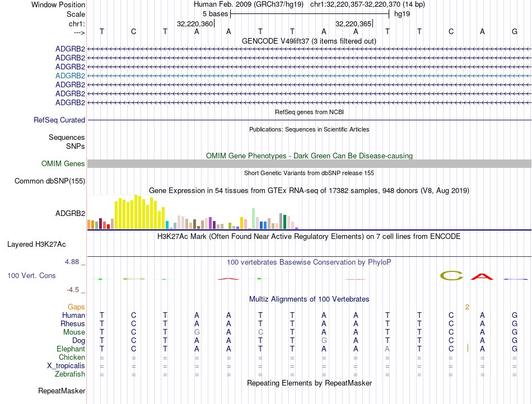
Task: Click the SNPs subtrack label
Action: click(x=76, y=146)
